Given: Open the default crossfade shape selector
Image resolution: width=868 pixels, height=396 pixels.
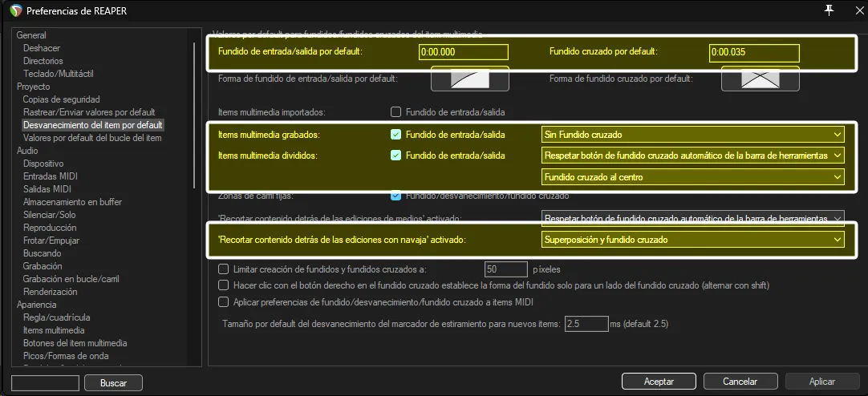Looking at the screenshot, I should pos(760,79).
